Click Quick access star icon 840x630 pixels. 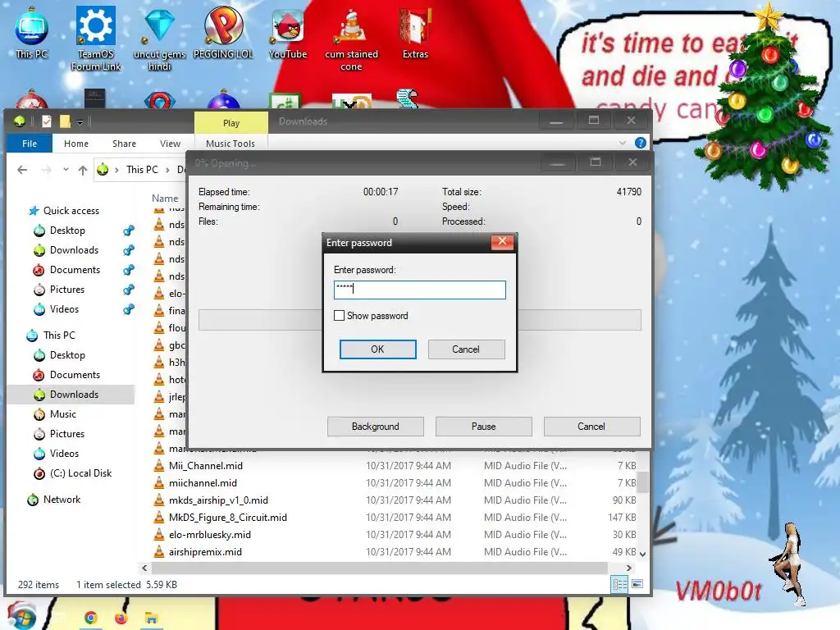pos(34,211)
